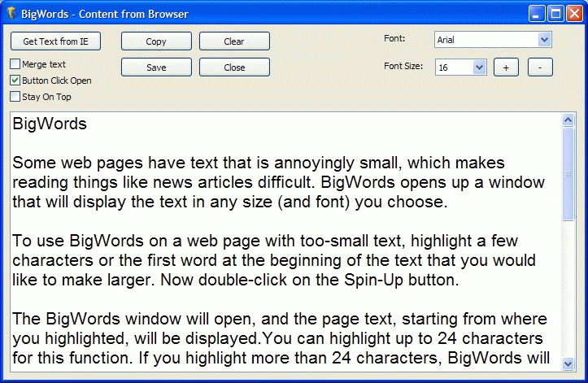Screen dimensions: 588x383
Task: Maximize the BigWords window
Action: [555, 15]
